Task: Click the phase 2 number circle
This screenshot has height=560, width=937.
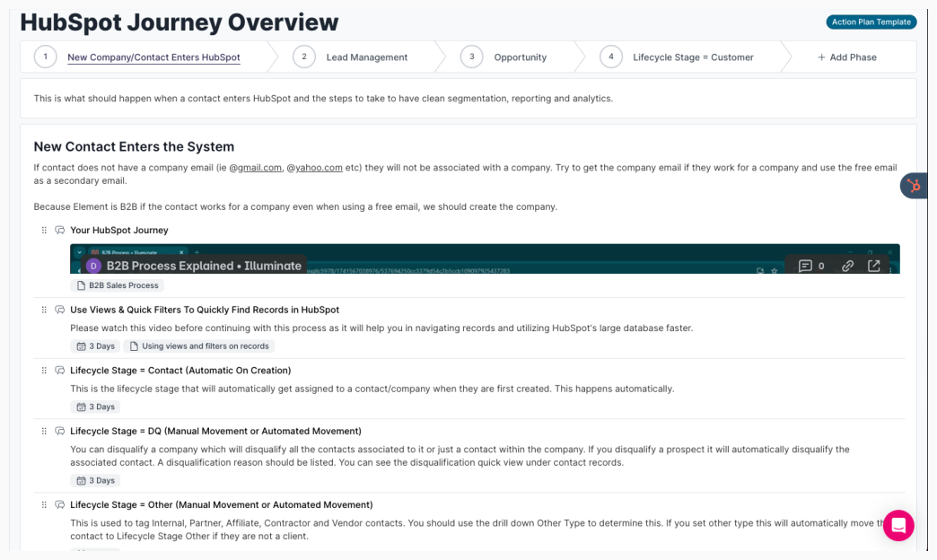Action: [304, 57]
